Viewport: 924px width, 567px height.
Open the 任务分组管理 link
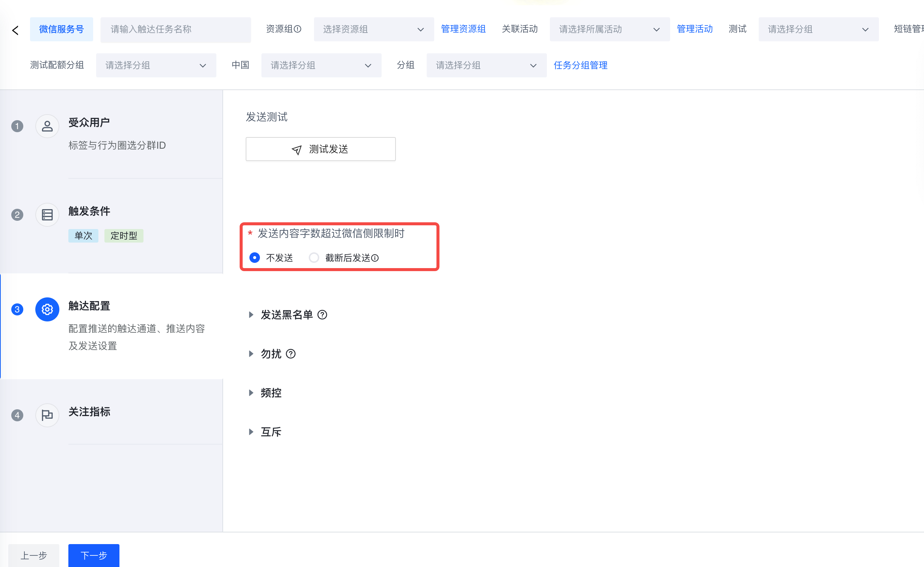click(580, 65)
